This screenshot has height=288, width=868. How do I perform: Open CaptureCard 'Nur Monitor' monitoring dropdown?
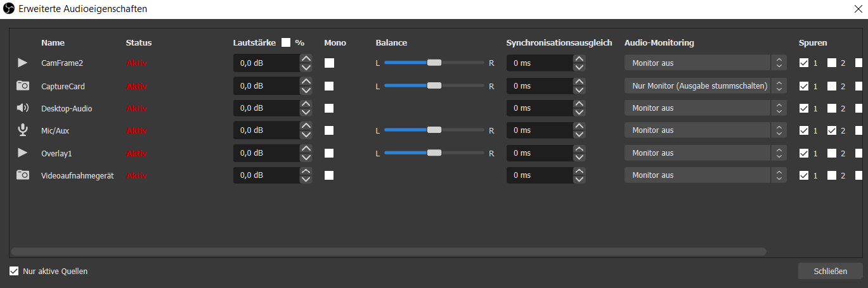click(x=705, y=85)
